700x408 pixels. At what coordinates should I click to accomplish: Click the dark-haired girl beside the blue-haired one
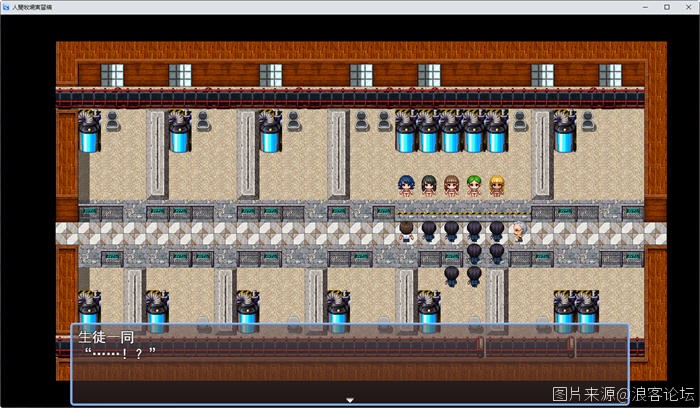(429, 187)
